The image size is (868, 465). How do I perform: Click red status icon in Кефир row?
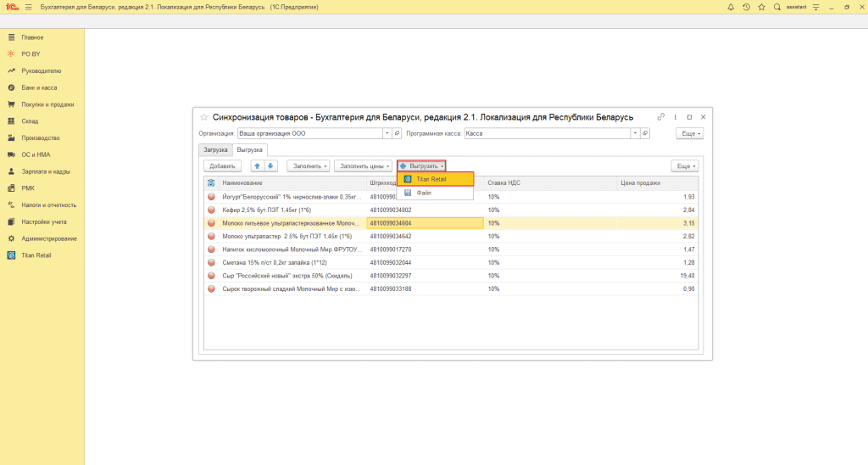pyautogui.click(x=211, y=210)
